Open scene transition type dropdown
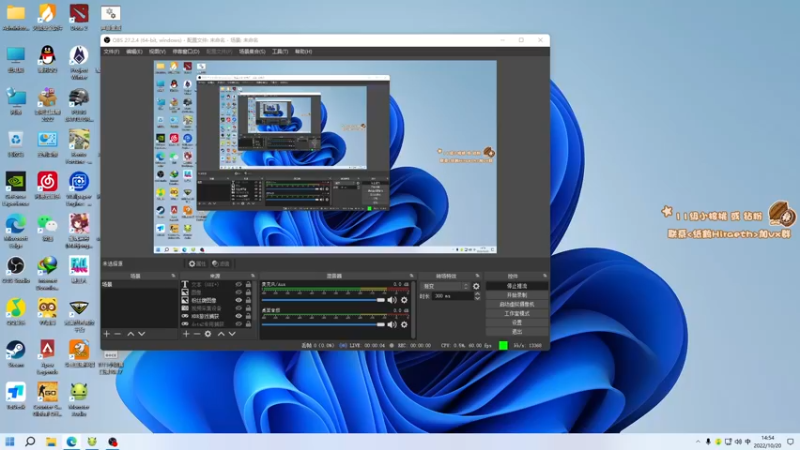800x450 pixels. click(x=445, y=286)
